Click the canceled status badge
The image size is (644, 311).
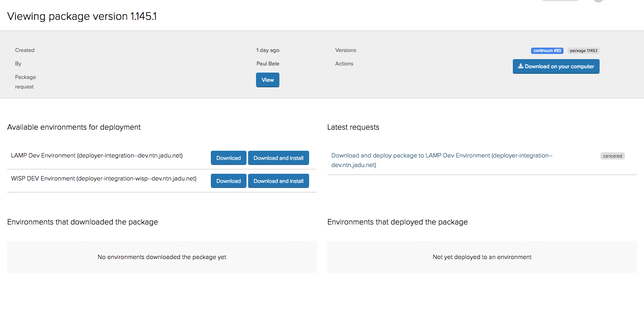tap(612, 156)
